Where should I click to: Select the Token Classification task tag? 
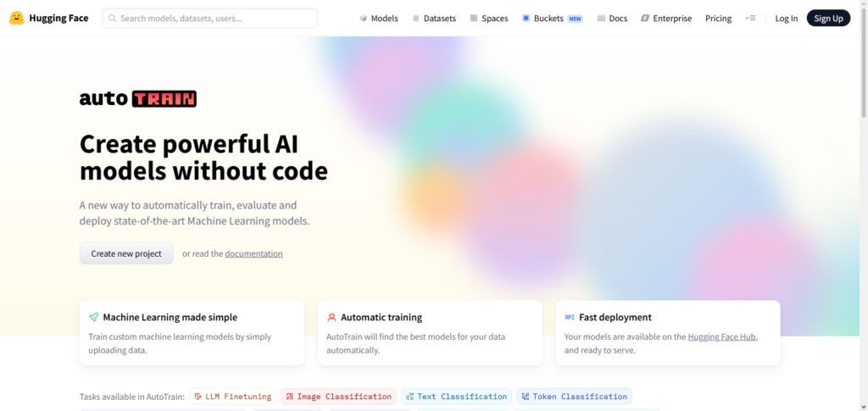[x=574, y=397]
